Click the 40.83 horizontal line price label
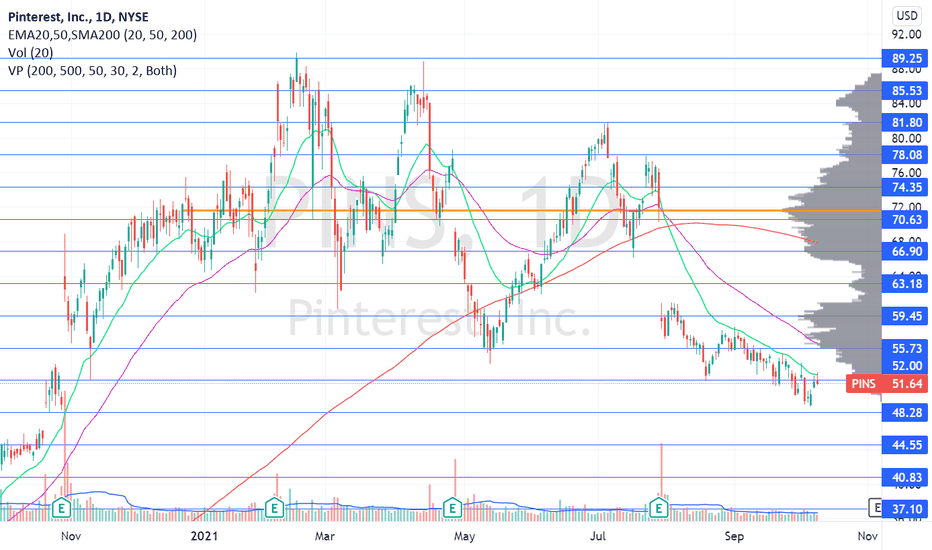The height and width of the screenshot is (550, 932). 904,477
